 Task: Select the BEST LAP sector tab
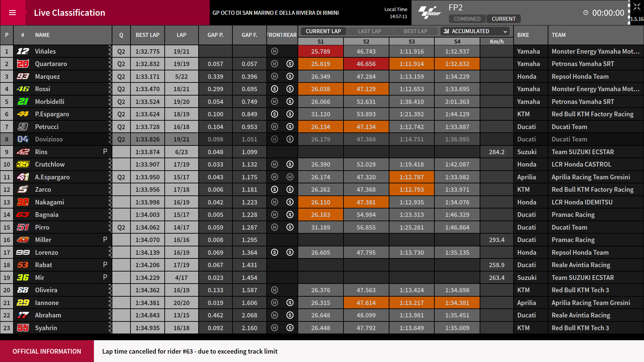(415, 31)
